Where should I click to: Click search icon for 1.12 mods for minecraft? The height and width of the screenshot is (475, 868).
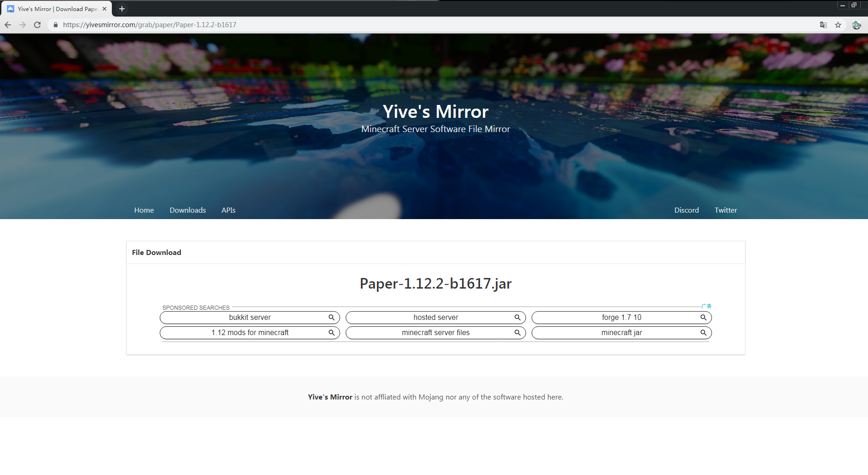(331, 333)
